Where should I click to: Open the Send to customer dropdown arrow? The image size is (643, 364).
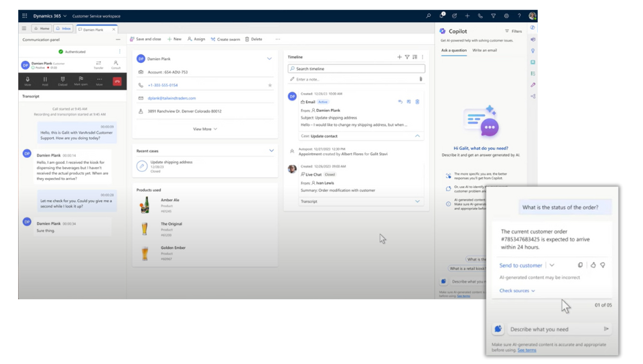pos(552,265)
